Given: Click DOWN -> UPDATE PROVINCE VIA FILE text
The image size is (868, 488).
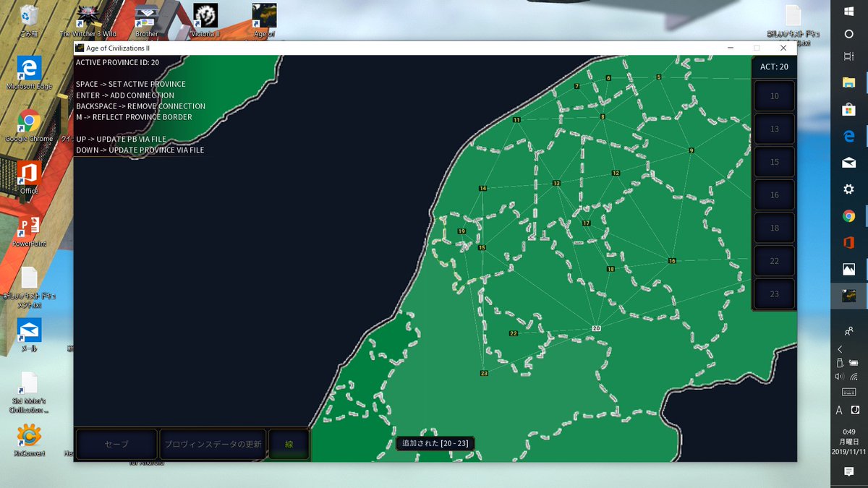Looking at the screenshot, I should click(140, 150).
